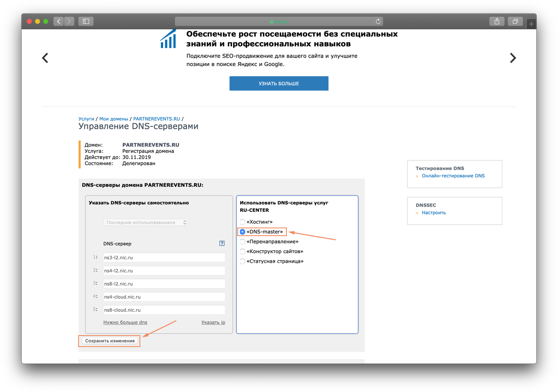Click Сохранить изменения button

point(110,341)
